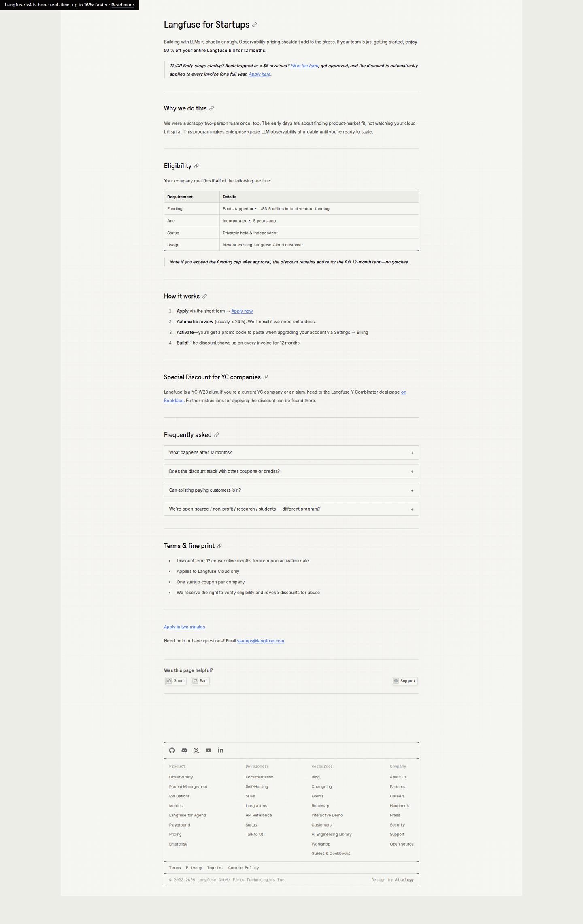Click anchor icon beside Why we do this

(x=212, y=108)
